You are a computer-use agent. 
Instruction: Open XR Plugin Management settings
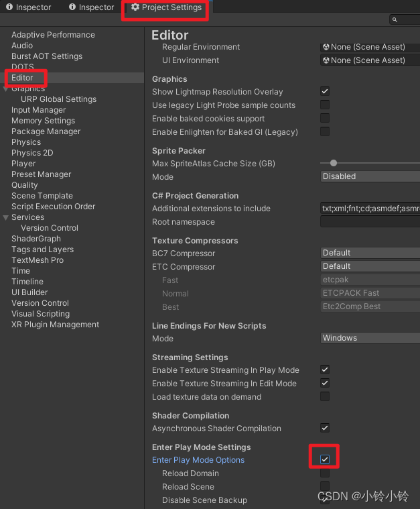(x=55, y=324)
